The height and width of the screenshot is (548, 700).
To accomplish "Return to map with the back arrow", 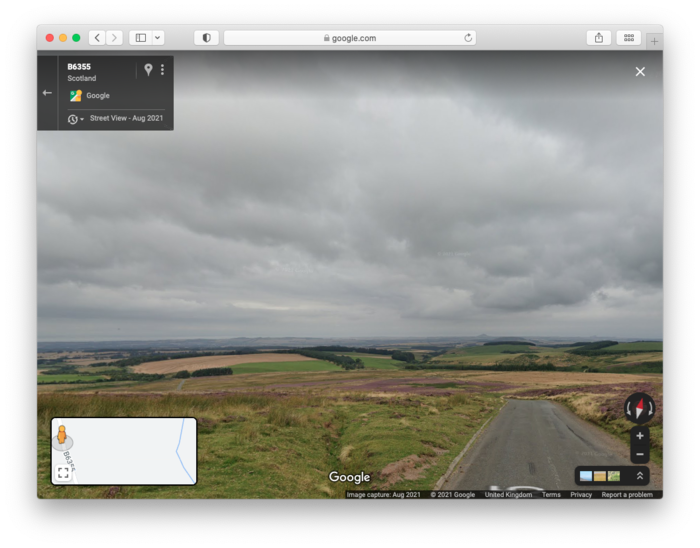I will pyautogui.click(x=47, y=93).
